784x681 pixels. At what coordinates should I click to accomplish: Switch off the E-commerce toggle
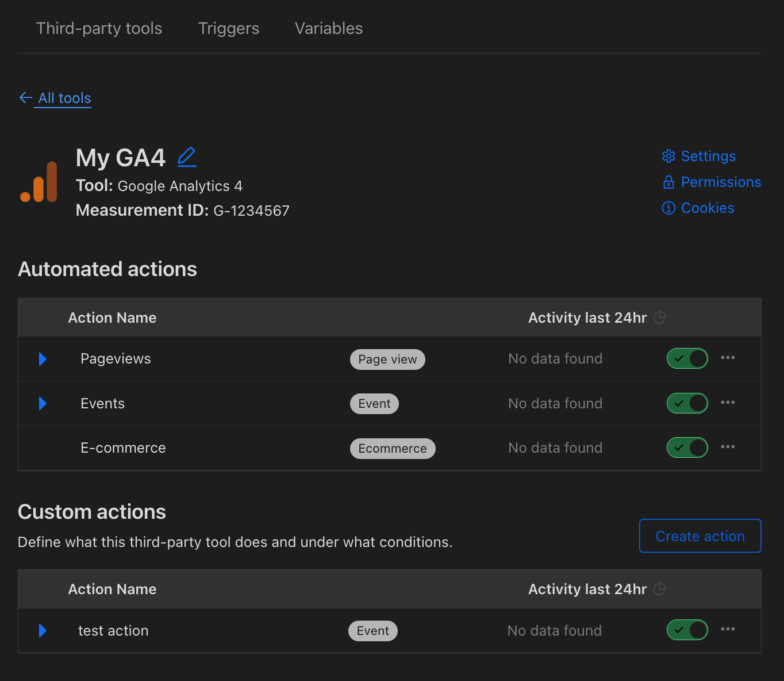(687, 447)
